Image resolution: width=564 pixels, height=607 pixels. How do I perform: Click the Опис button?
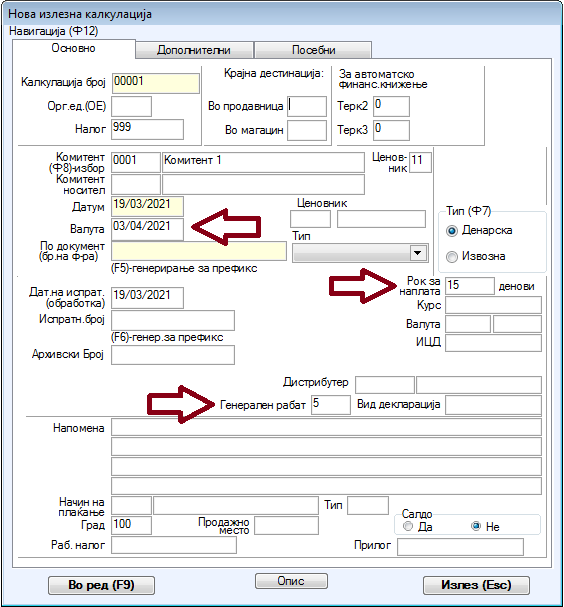pos(291,581)
